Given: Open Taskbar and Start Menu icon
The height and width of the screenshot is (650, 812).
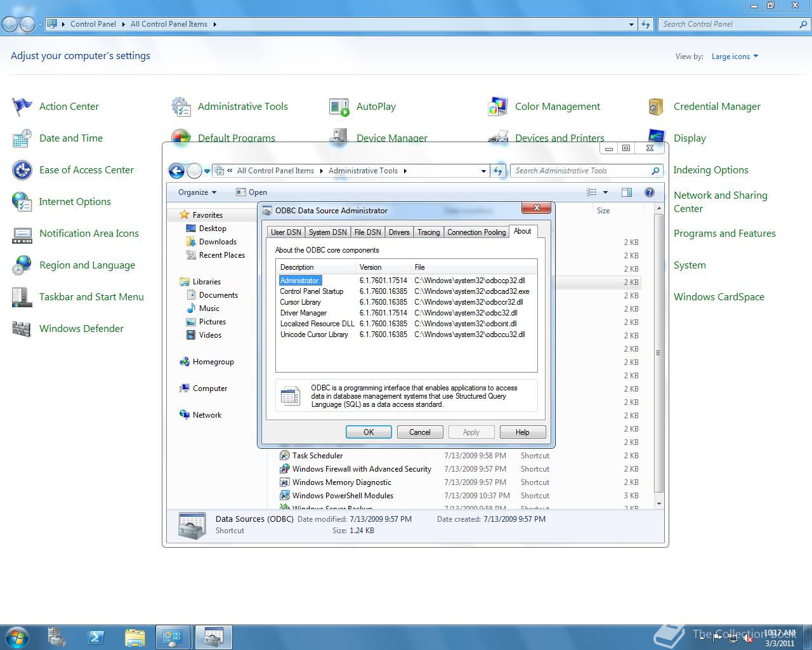Looking at the screenshot, I should [x=22, y=297].
